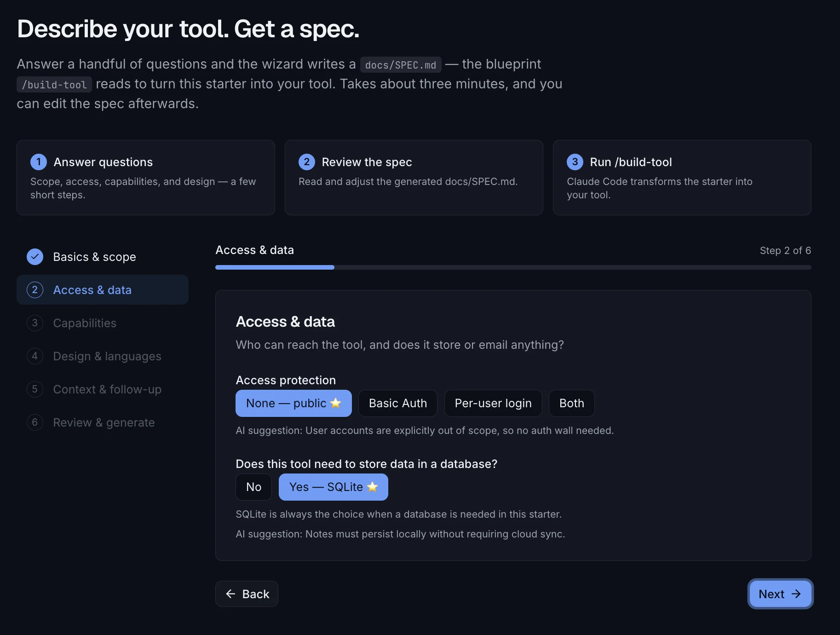Click the right arrow icon in Next button
840x635 pixels.
(796, 594)
